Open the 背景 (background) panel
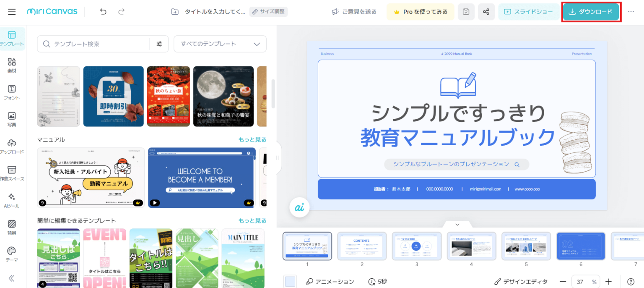644x288 pixels. (11, 226)
